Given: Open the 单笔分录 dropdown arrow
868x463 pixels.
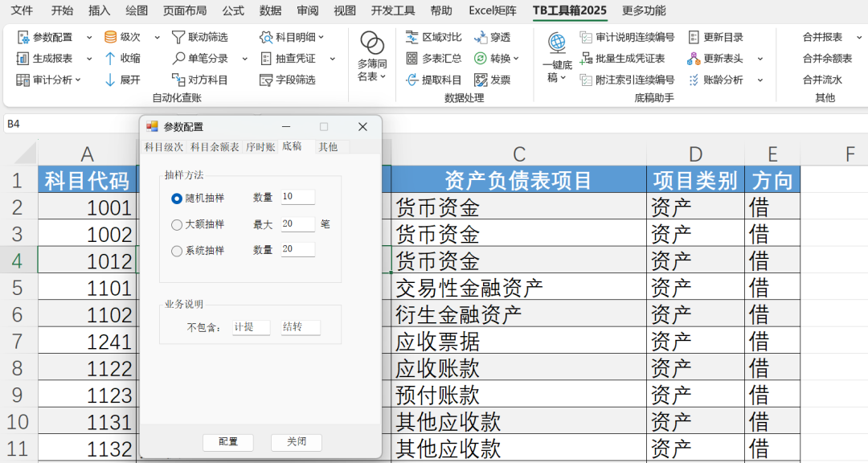Looking at the screenshot, I should (x=244, y=59).
